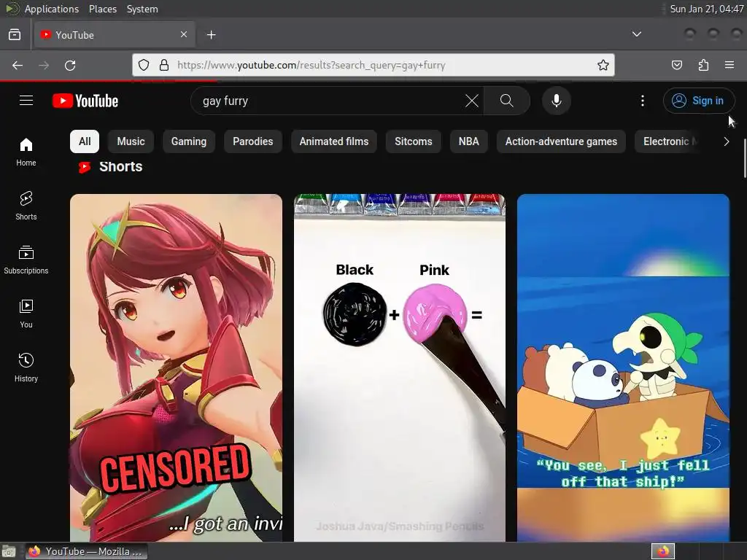
Task: Clear the search query with X
Action: click(472, 101)
